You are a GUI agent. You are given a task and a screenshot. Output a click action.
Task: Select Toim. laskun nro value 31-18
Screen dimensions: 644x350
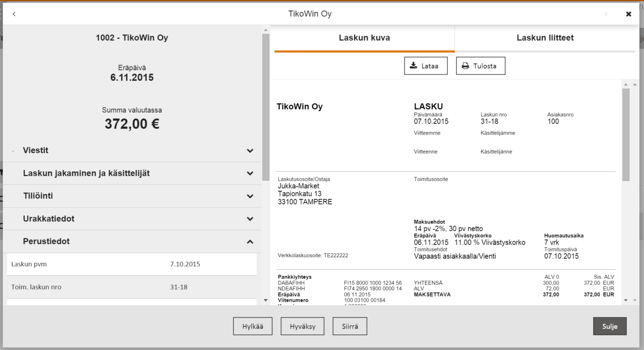[179, 287]
